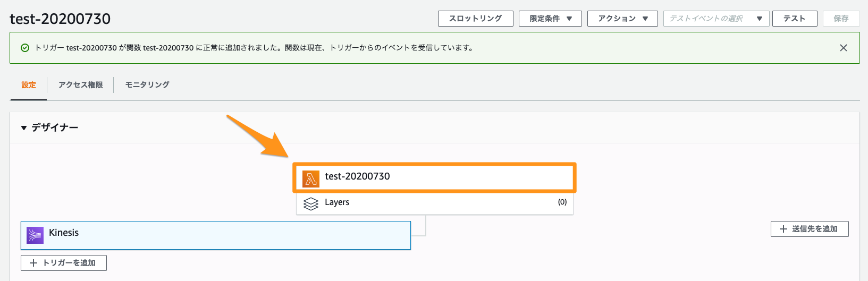The height and width of the screenshot is (281, 868).
Task: Select the Layers row in designer
Action: pos(434,203)
